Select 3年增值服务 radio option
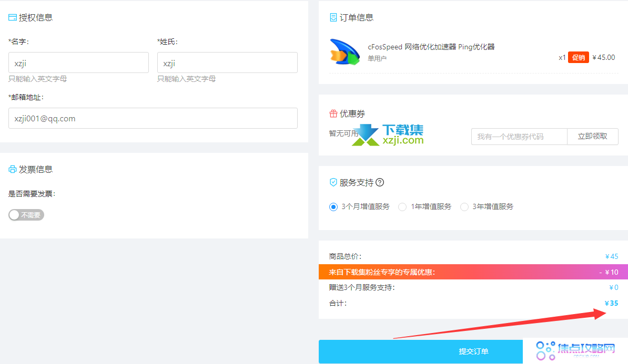This screenshot has height=364, width=628. 464,207
